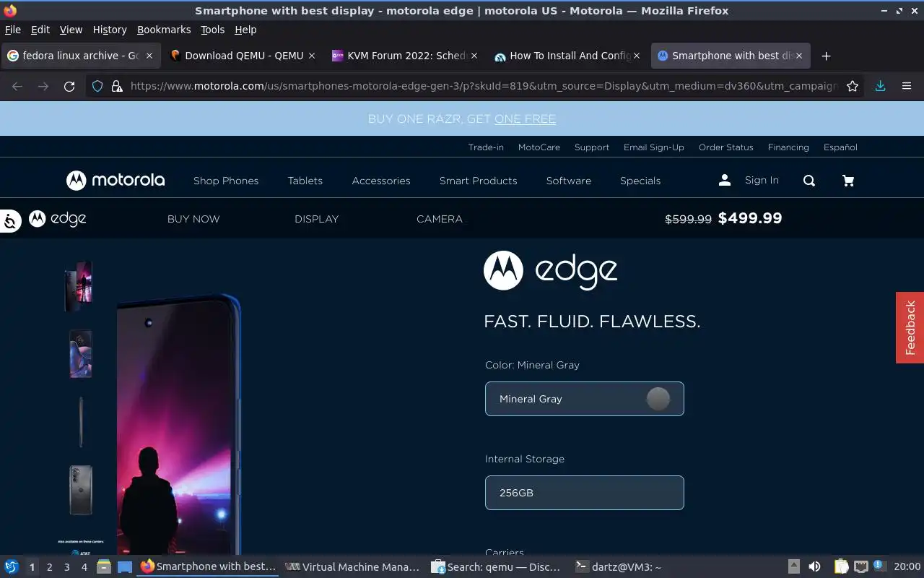Image resolution: width=924 pixels, height=578 pixels.
Task: Open the Support link
Action: pyautogui.click(x=592, y=147)
